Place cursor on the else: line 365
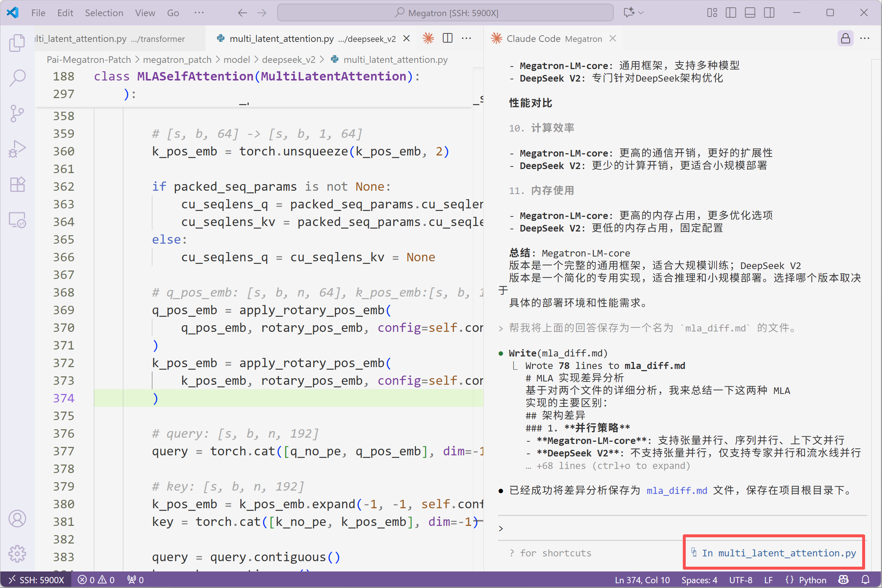 [x=169, y=239]
